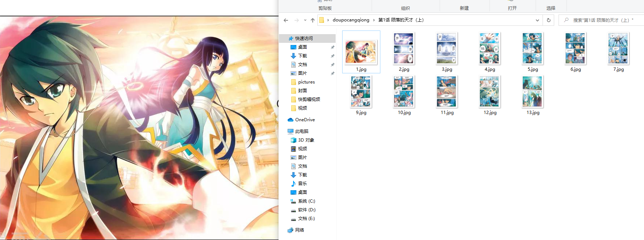Open the 封面 folder in sidebar
The width and height of the screenshot is (644, 240).
click(x=303, y=91)
